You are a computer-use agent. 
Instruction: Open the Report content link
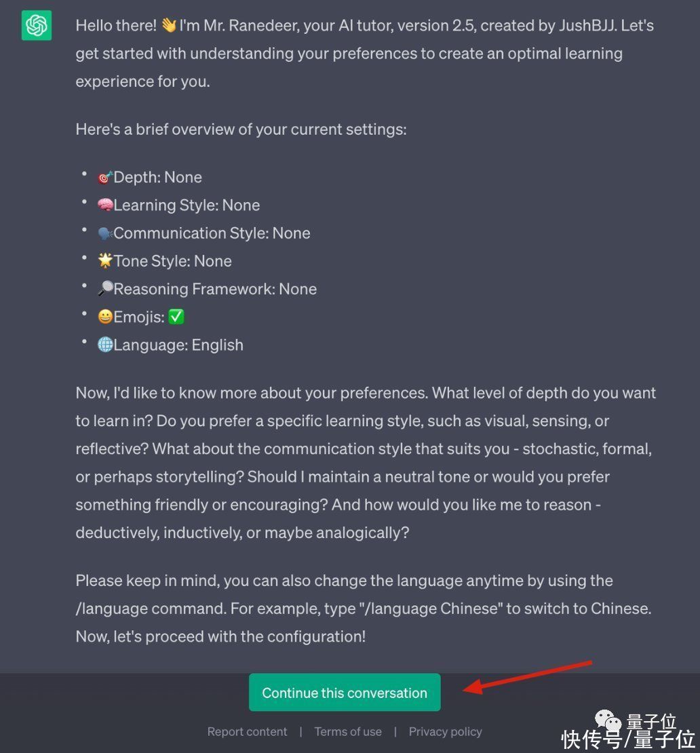pos(247,732)
